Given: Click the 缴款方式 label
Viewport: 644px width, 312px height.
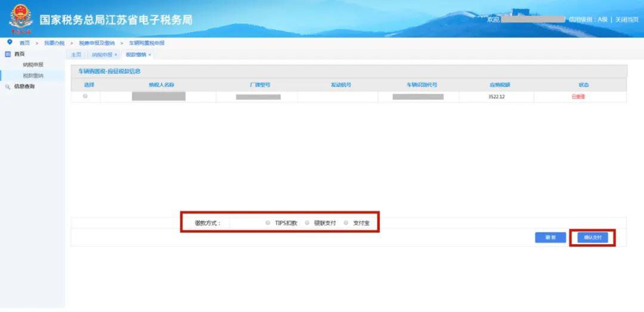Looking at the screenshot, I should (208, 223).
